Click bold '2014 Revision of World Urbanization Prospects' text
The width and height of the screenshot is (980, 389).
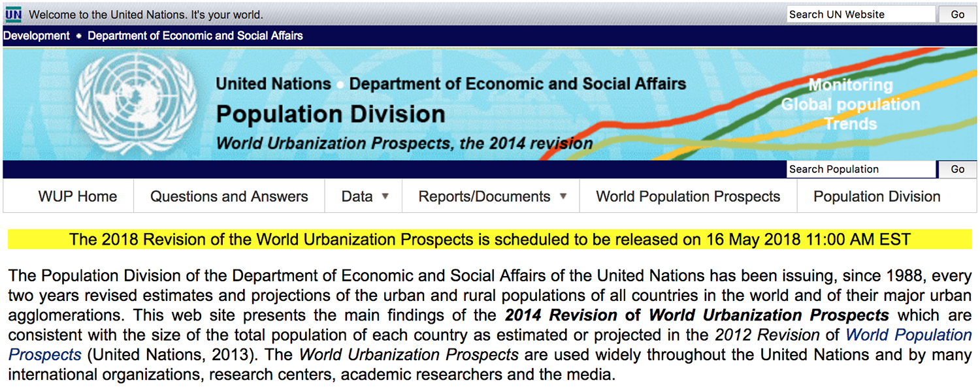coord(697,315)
